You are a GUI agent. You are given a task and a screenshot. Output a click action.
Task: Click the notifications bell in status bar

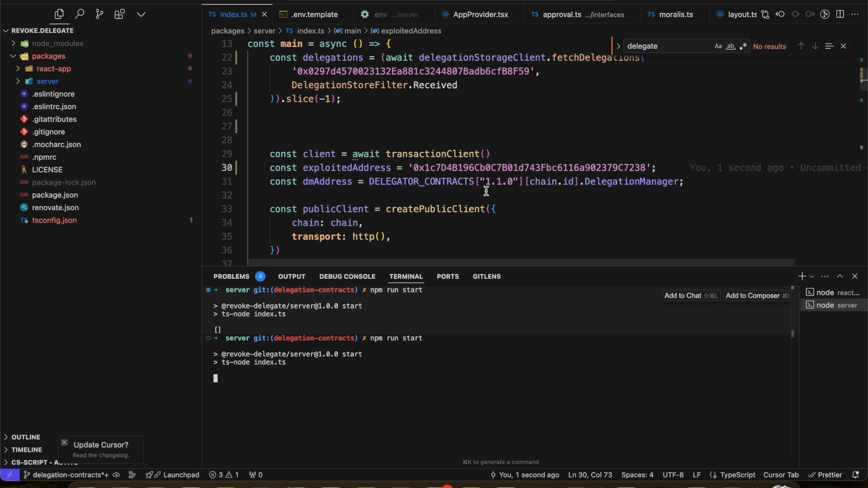point(855,475)
